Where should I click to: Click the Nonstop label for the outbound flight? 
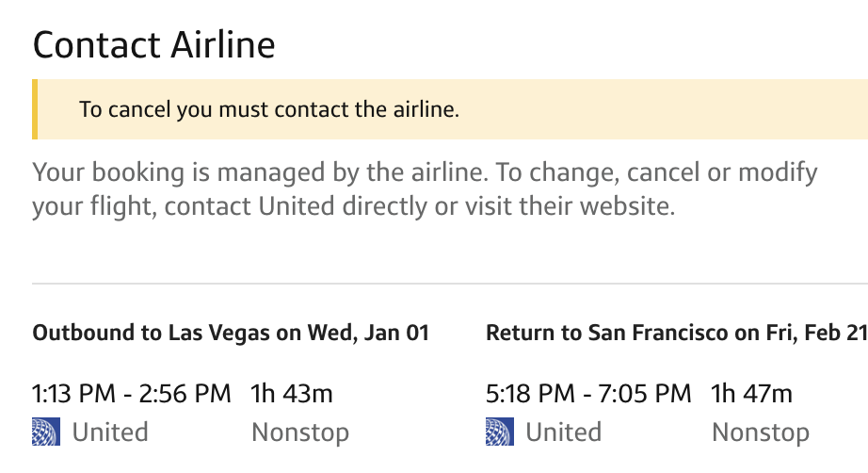[300, 432]
